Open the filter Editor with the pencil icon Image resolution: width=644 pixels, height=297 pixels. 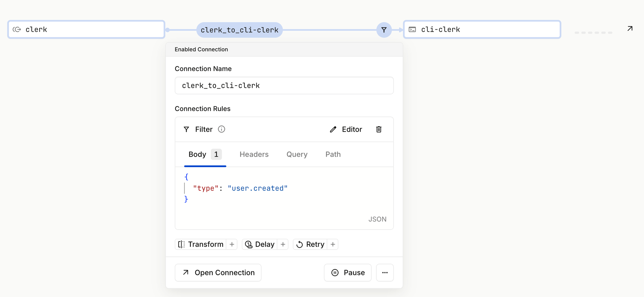[333, 129]
